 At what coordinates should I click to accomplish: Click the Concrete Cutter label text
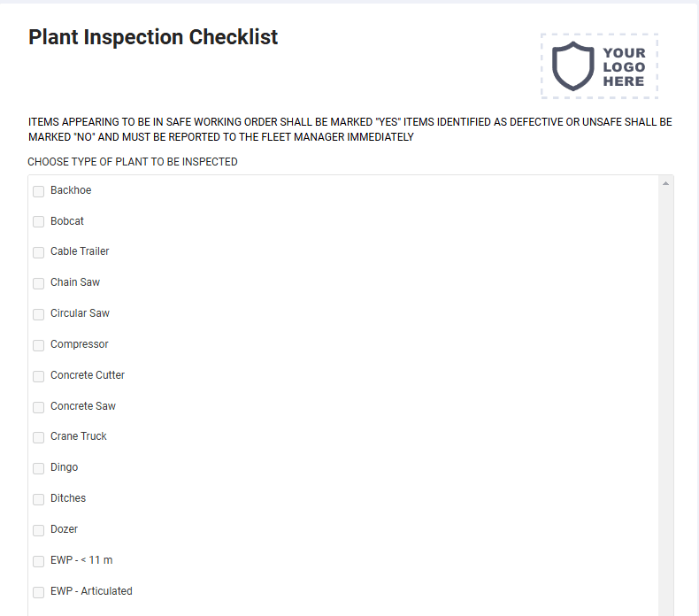(x=88, y=375)
